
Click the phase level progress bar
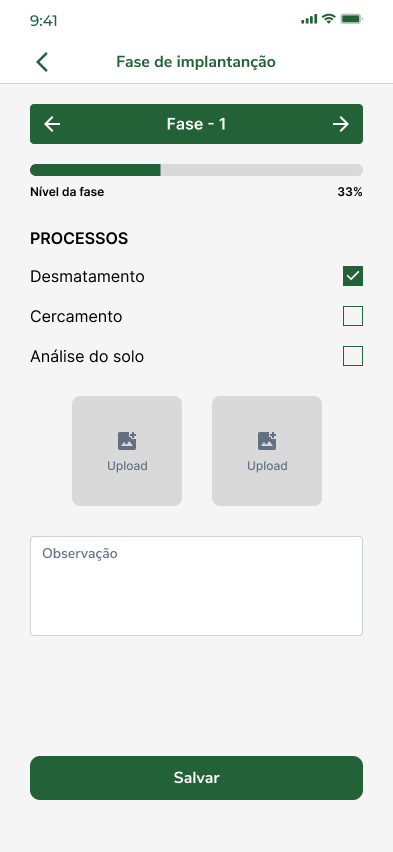click(x=196, y=170)
